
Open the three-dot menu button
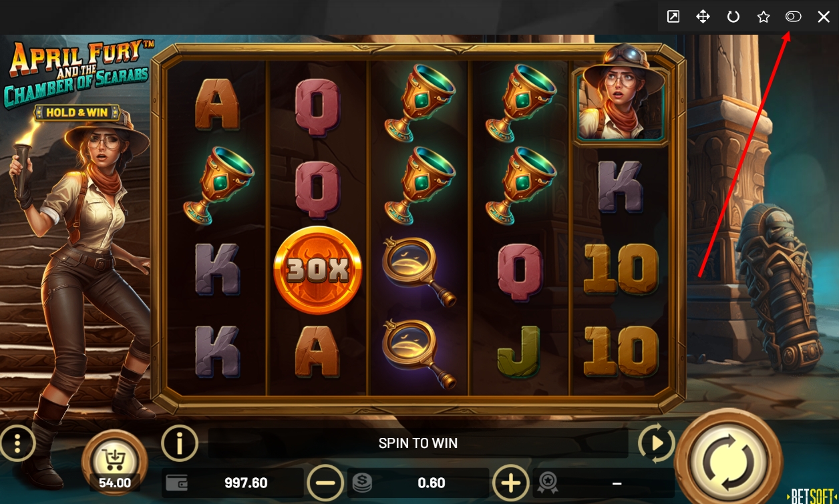click(18, 443)
